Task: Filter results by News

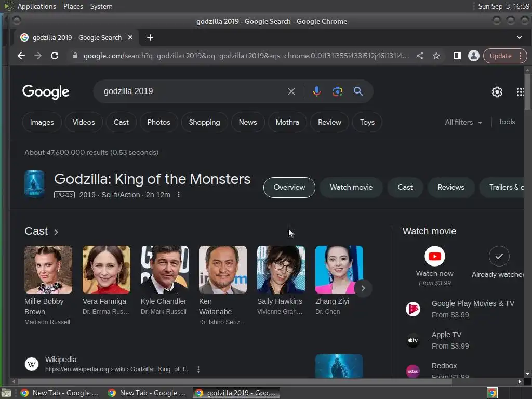Action: (x=248, y=122)
